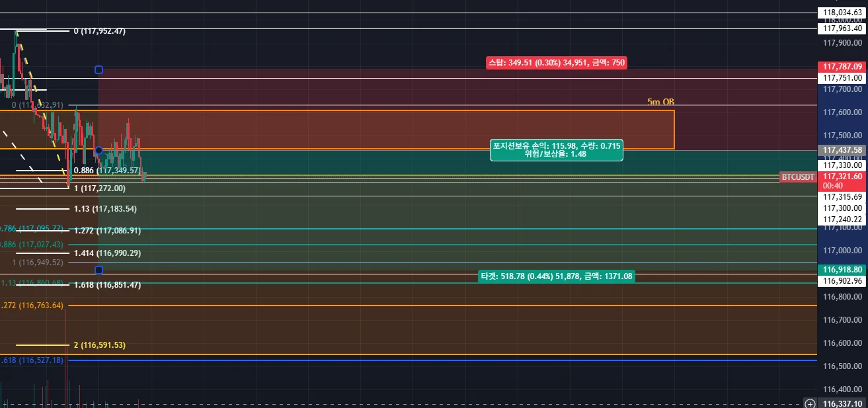The width and height of the screenshot is (868, 408).
Task: Grab the stop-loss square handle of the short position
Action: (x=99, y=69)
